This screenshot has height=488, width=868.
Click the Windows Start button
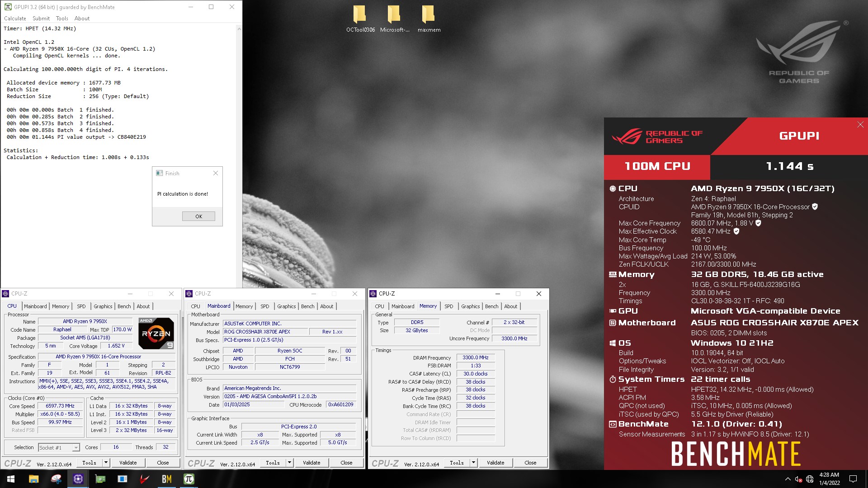(11, 479)
